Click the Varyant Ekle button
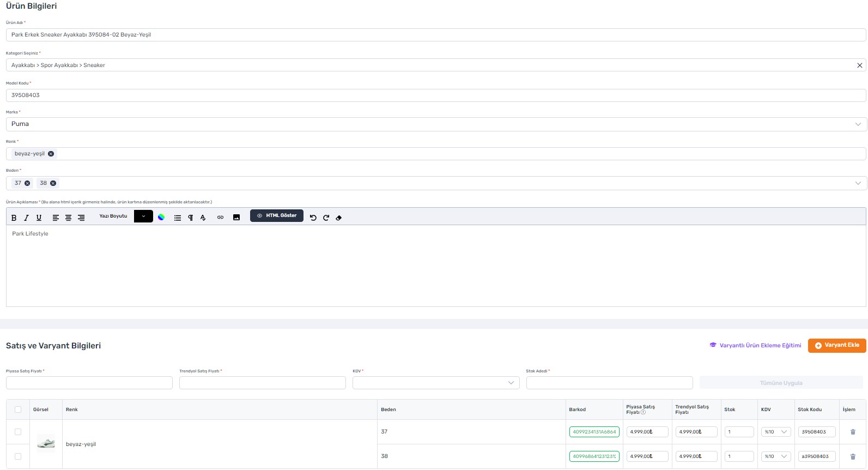 tap(836, 346)
